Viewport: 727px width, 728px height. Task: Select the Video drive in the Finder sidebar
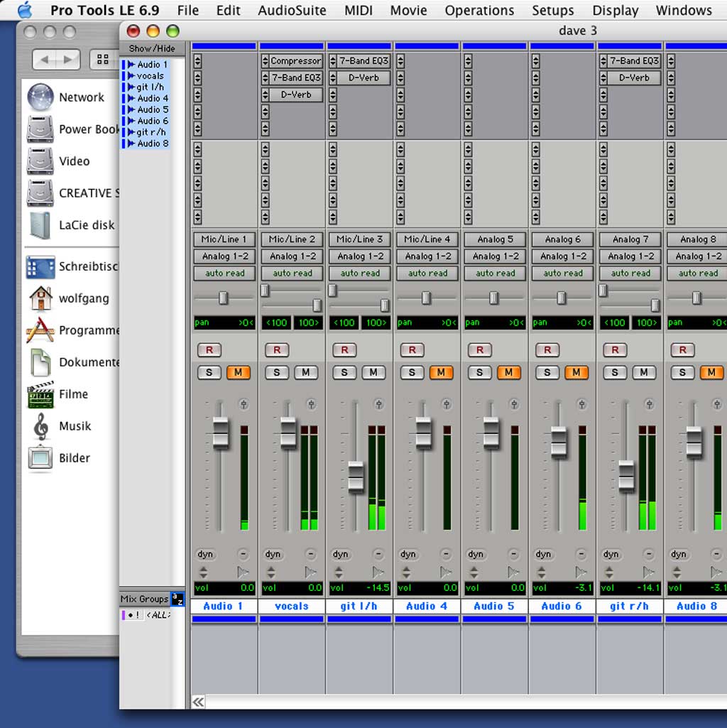coord(59,161)
